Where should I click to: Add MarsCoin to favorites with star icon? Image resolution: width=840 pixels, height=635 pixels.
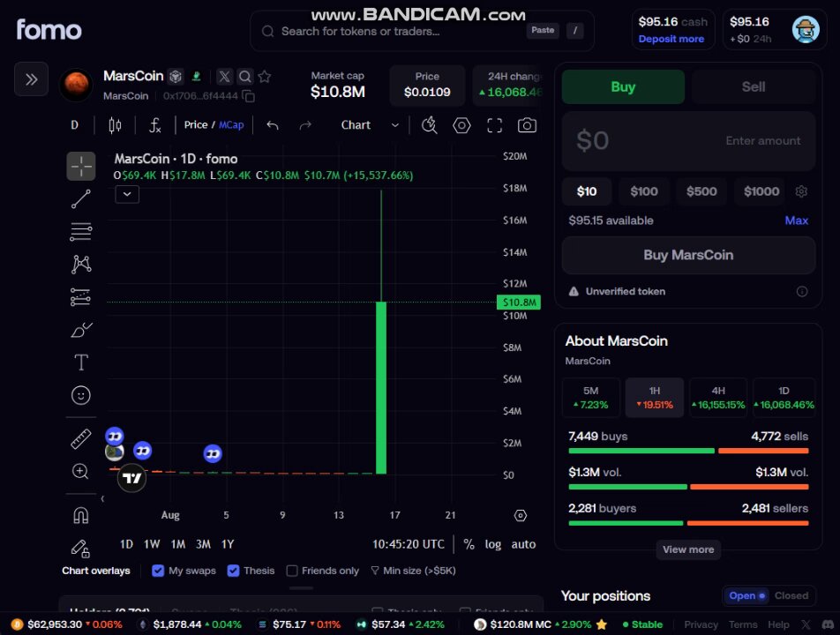pyautogui.click(x=264, y=77)
